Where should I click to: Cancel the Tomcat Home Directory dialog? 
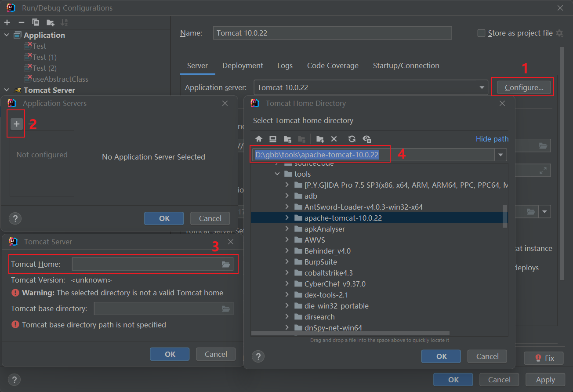pyautogui.click(x=487, y=356)
